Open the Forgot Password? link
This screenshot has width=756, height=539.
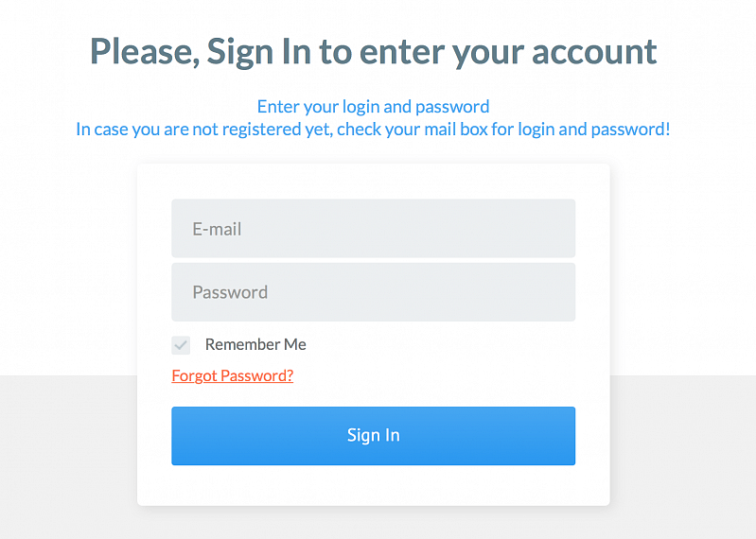[x=233, y=375]
